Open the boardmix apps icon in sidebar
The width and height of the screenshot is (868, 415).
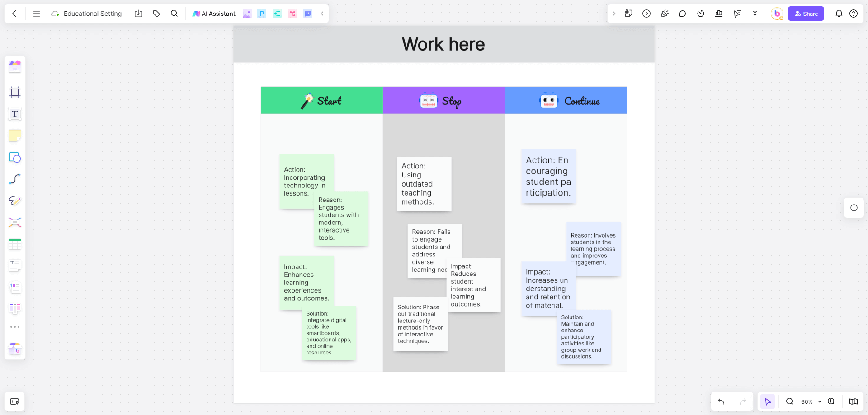(15, 349)
